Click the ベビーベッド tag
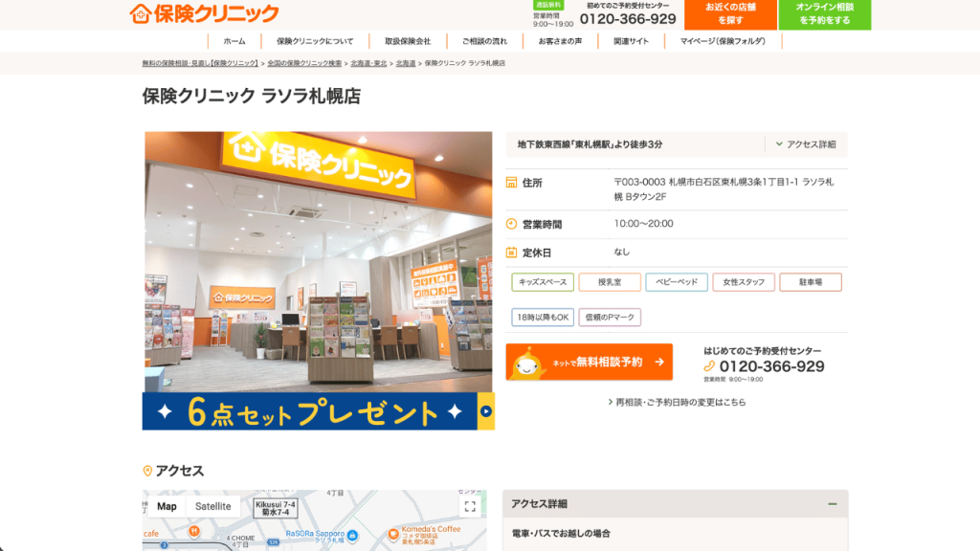This screenshot has height=551, width=980. tap(677, 282)
